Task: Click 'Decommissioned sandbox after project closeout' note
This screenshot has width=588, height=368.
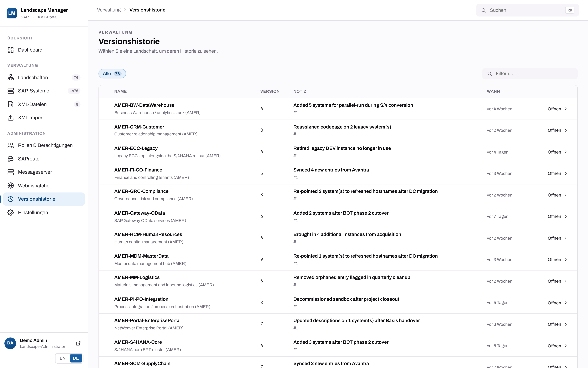Action: pyautogui.click(x=346, y=299)
